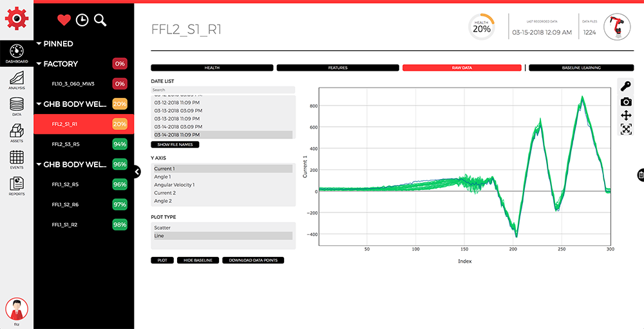Screen dimensions: 644x329
Task: Go to Assets in sidebar
Action: tap(17, 133)
